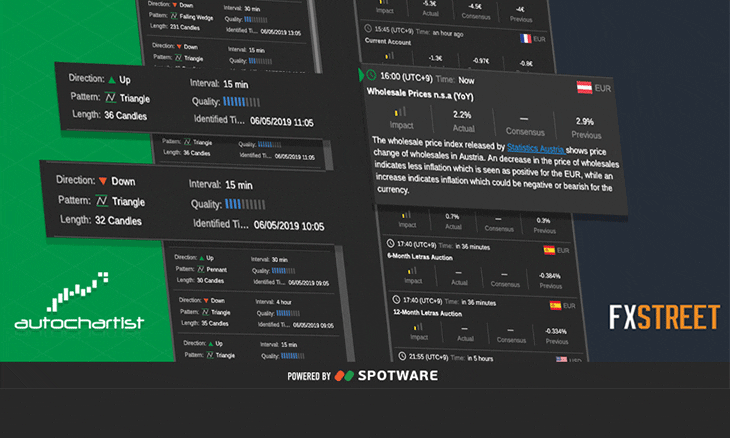Click impact icon in the 0.7% actual row
Image resolution: width=730 pixels, height=438 pixels.
[x=406, y=215]
